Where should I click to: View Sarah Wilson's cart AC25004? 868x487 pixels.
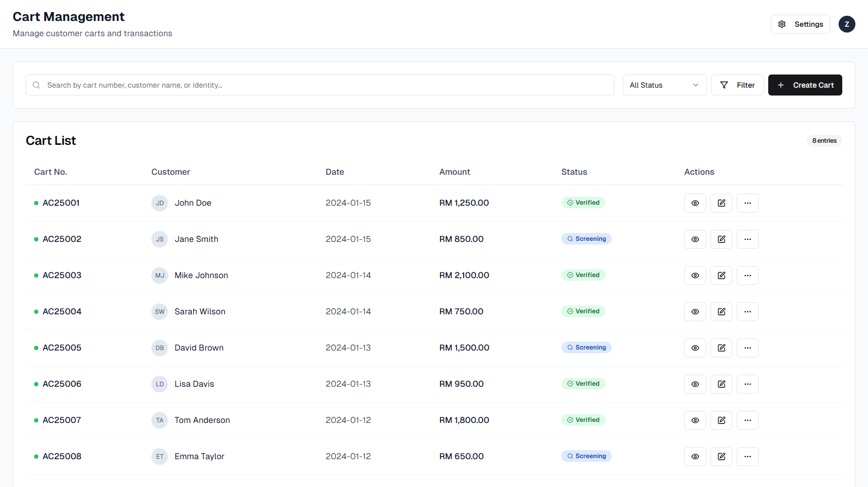point(695,312)
